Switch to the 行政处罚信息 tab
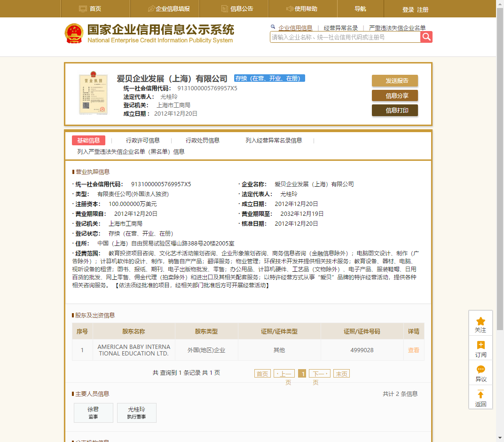504x442 pixels. [x=202, y=140]
